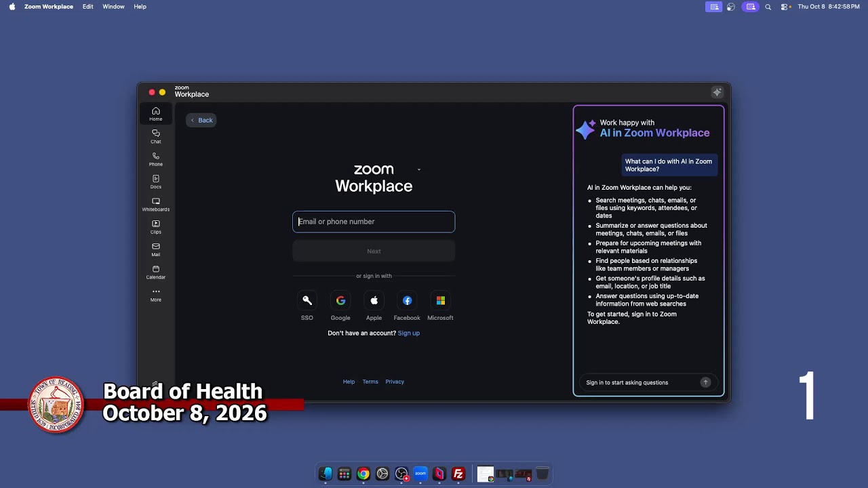Open OBS Studio from the Dock
The width and height of the screenshot is (868, 488).
pyautogui.click(x=401, y=474)
